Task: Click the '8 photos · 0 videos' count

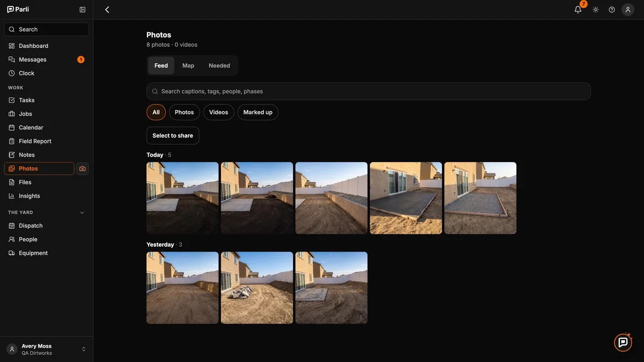Action: pyautogui.click(x=172, y=45)
